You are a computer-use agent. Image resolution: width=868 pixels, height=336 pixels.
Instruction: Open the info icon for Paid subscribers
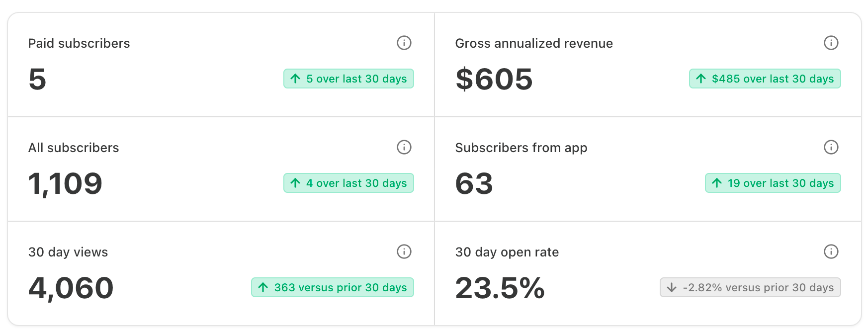tap(404, 43)
